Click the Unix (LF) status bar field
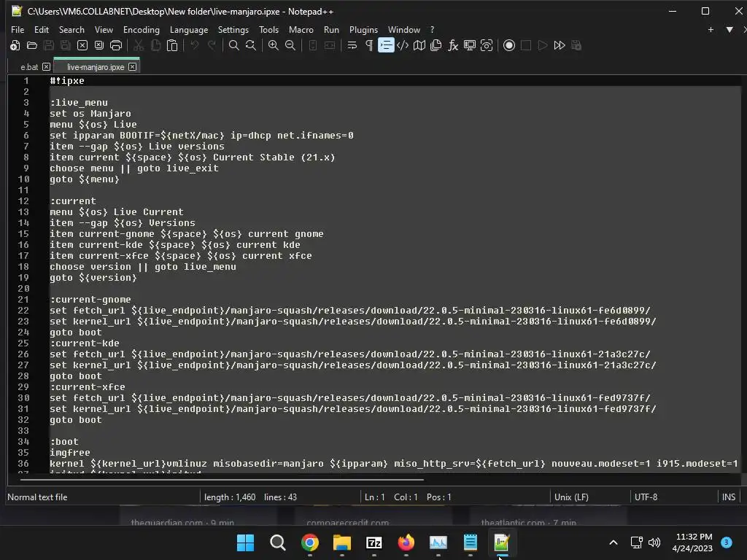This screenshot has width=747, height=560. coord(571,497)
